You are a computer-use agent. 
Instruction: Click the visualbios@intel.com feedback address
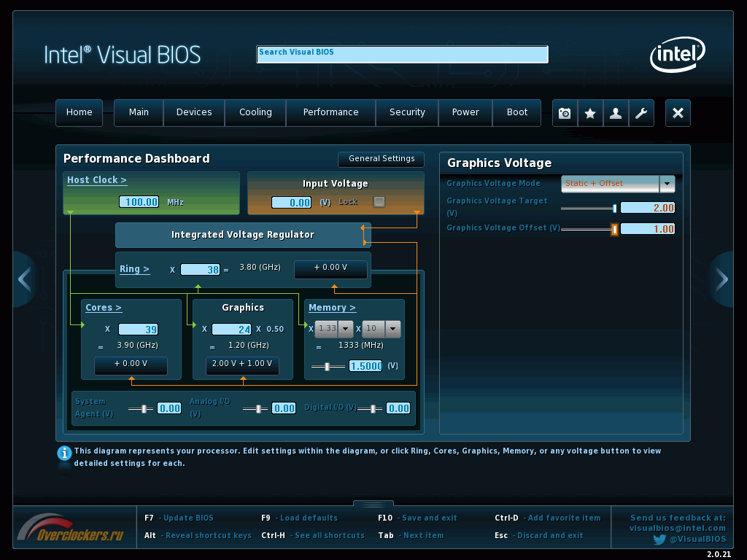[678, 528]
